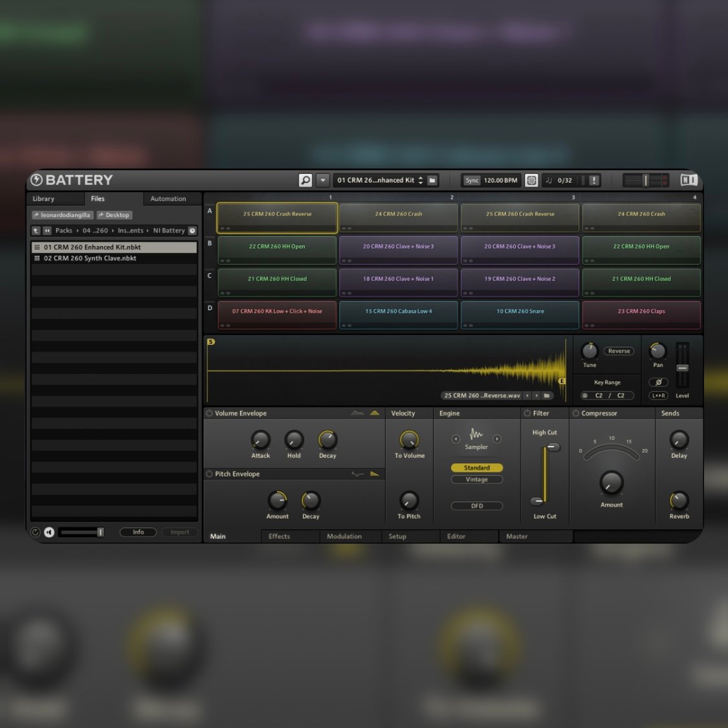Toggle the Filter power button
This screenshot has height=728, width=728.
527,414
